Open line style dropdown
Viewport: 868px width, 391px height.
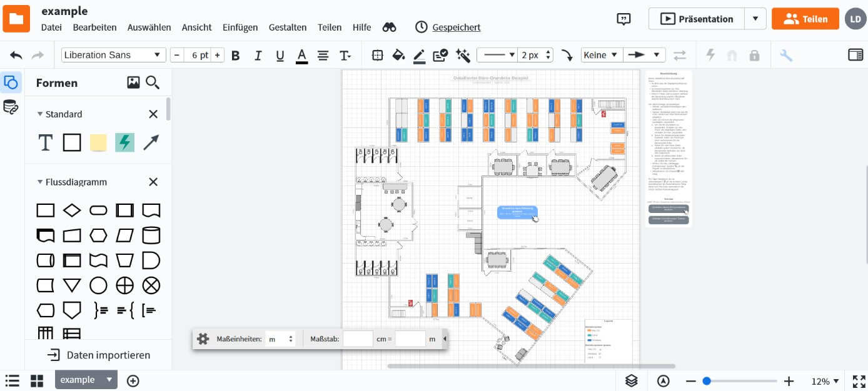(x=498, y=55)
